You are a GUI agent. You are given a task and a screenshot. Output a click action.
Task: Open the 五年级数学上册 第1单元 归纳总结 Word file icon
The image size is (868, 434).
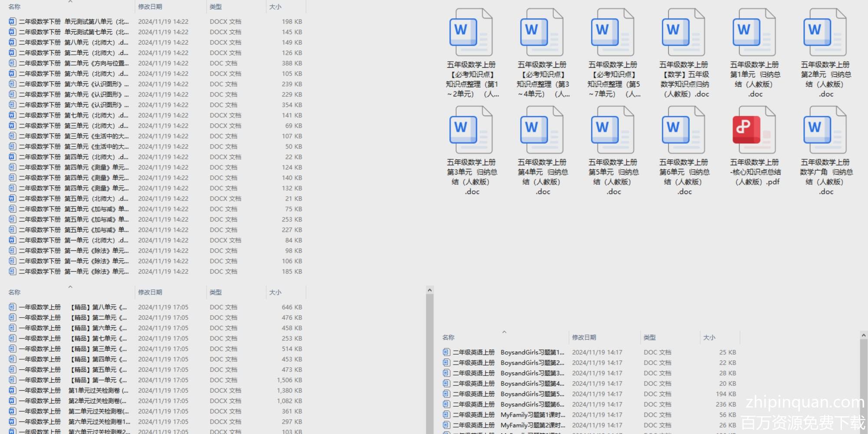pyautogui.click(x=754, y=33)
